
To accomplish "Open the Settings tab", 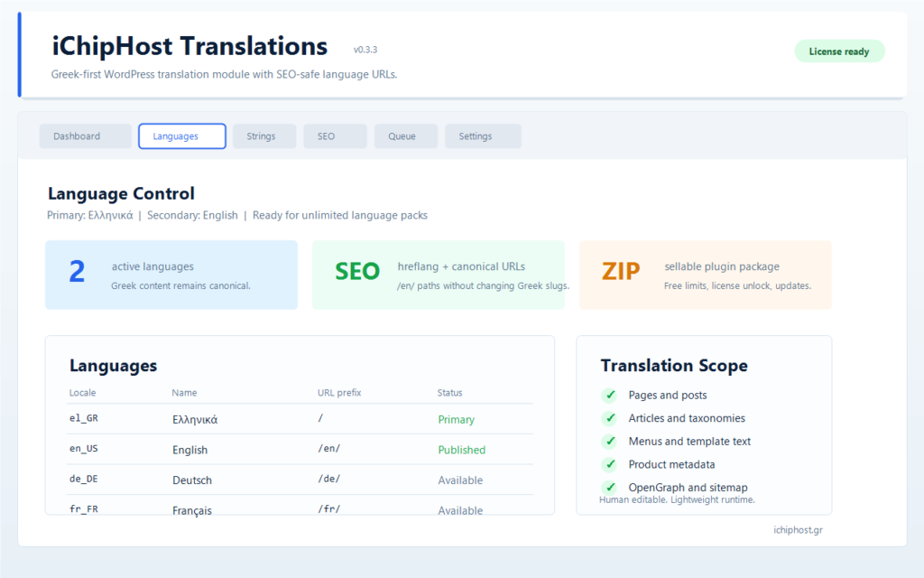I will [x=484, y=136].
